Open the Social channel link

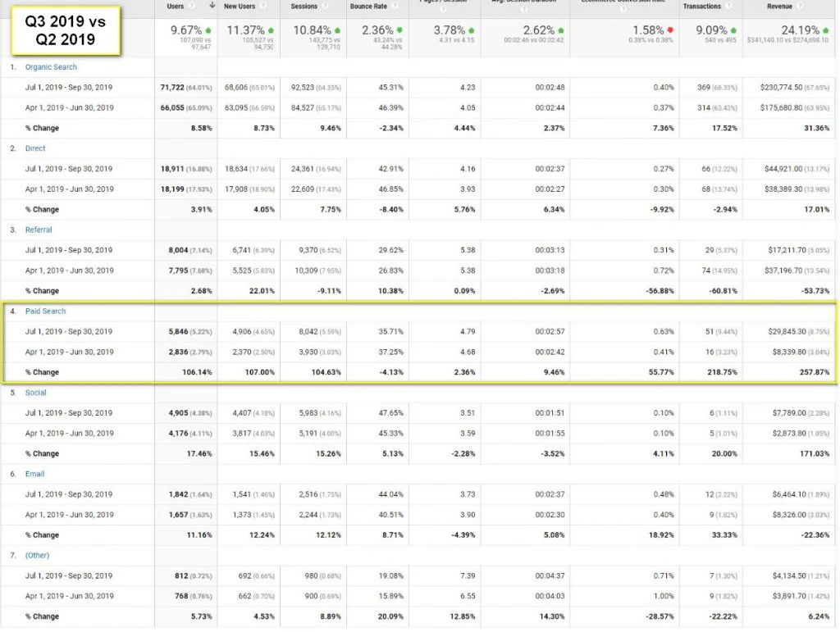point(36,393)
